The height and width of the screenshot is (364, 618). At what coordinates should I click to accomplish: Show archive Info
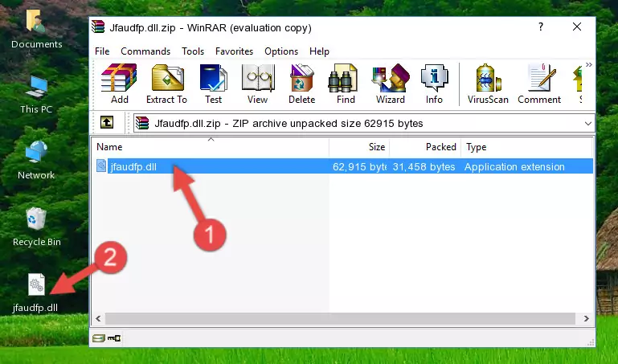434,84
